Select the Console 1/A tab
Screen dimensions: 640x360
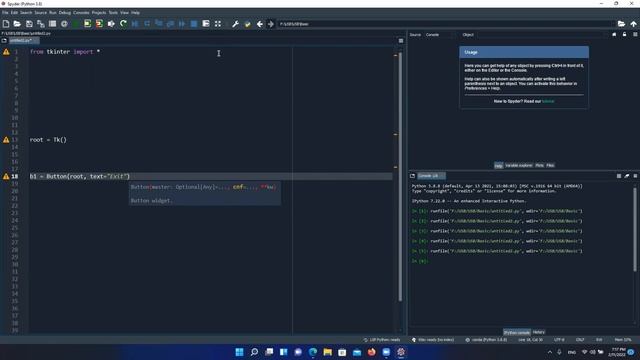(x=431, y=176)
